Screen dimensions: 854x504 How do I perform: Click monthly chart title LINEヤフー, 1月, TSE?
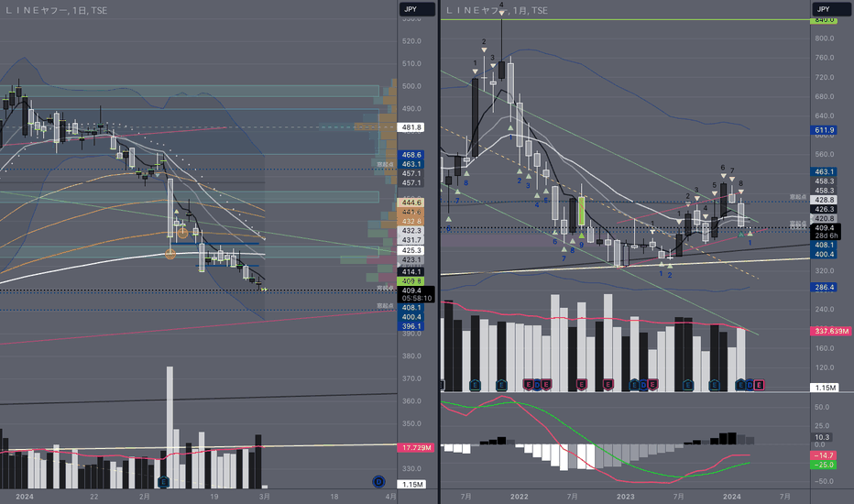click(x=497, y=10)
